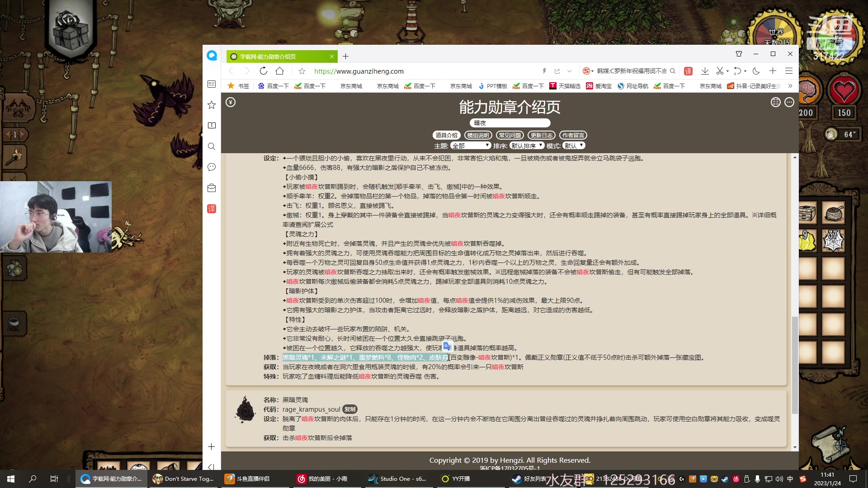Image resolution: width=868 pixels, height=488 pixels.
Task: Open the 京东商城 bookmark link
Action: (352, 86)
